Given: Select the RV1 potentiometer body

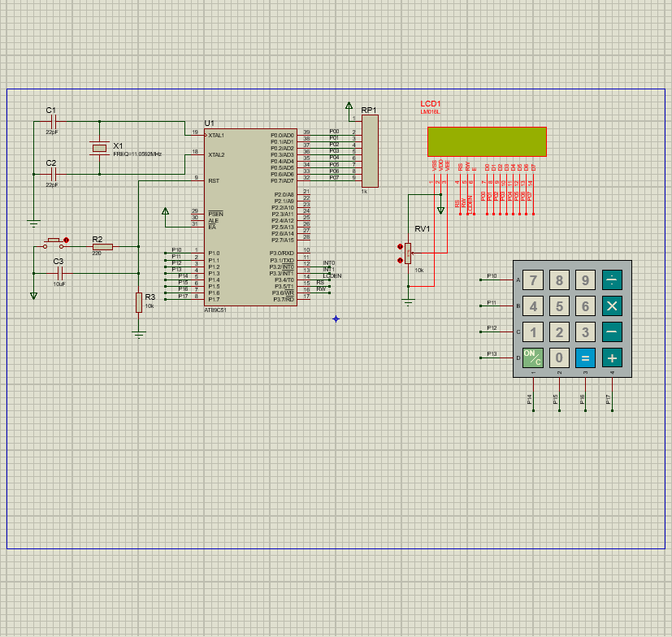Looking at the screenshot, I should (408, 253).
